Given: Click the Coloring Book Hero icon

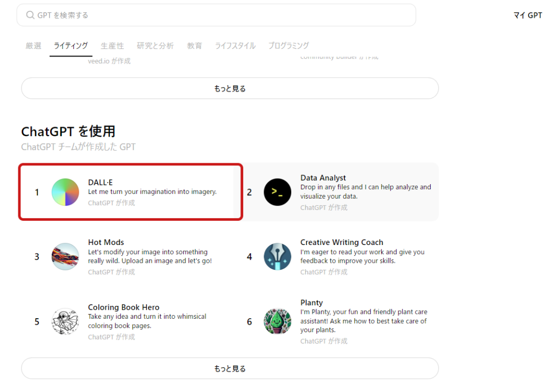Looking at the screenshot, I should click(65, 321).
